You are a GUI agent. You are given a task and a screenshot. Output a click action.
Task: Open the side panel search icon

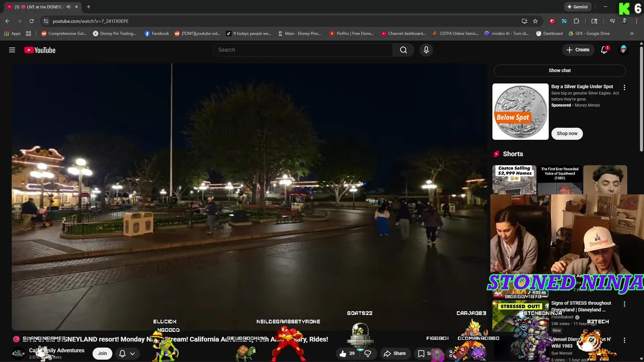594,21
